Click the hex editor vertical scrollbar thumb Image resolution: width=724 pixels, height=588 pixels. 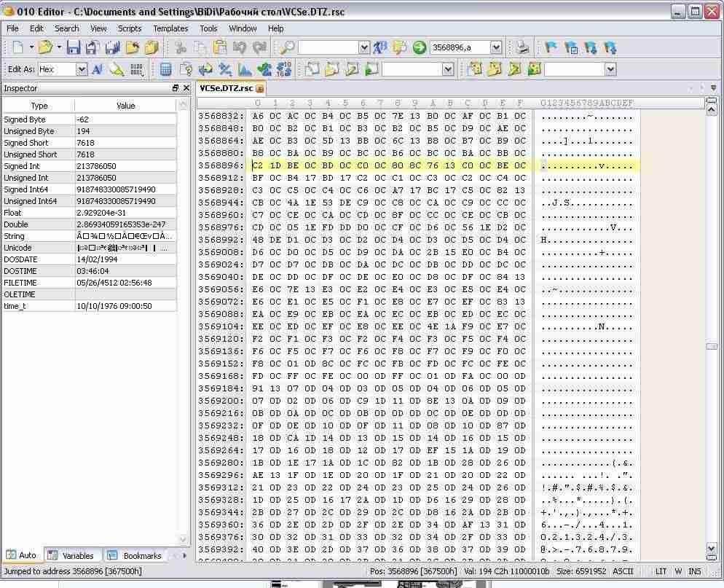pos(712,347)
